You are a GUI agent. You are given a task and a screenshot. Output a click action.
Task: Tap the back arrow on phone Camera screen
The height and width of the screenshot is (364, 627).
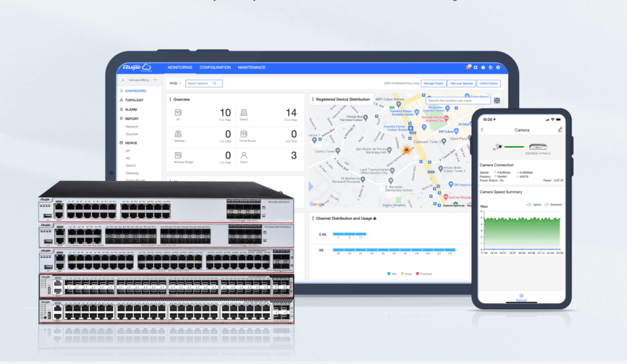tap(482, 130)
